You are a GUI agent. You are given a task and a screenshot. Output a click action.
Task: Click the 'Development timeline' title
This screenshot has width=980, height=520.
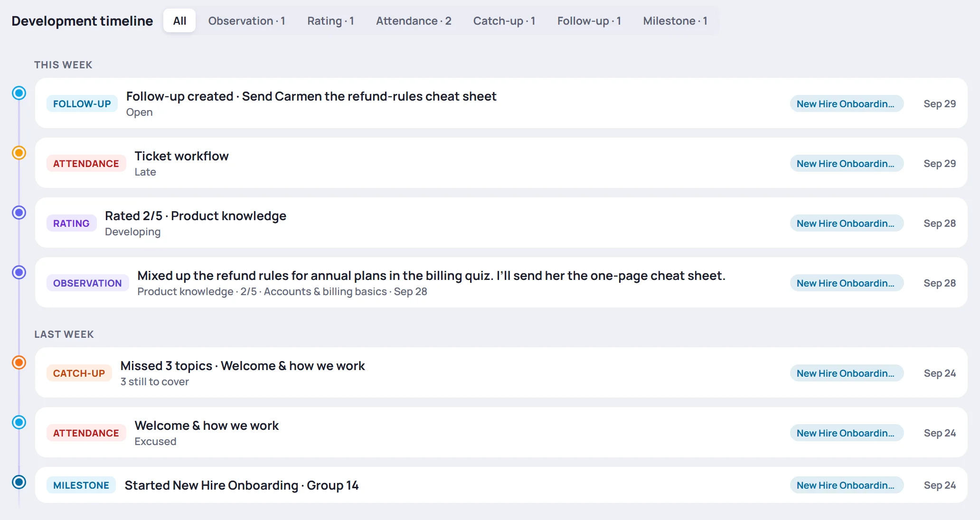coord(82,21)
